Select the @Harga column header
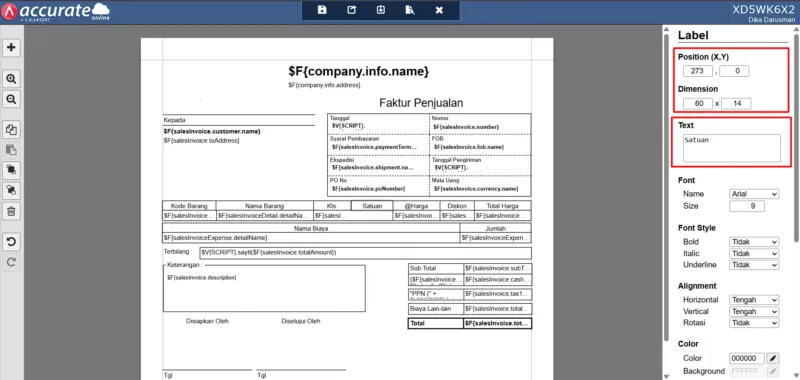Screen dimensions: 800x380 (416, 206)
